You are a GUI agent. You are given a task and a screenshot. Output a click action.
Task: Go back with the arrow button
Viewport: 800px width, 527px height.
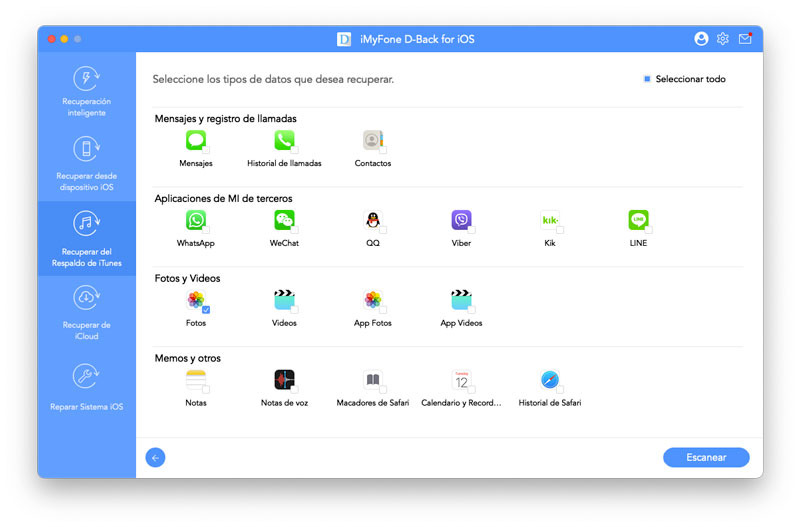[156, 458]
